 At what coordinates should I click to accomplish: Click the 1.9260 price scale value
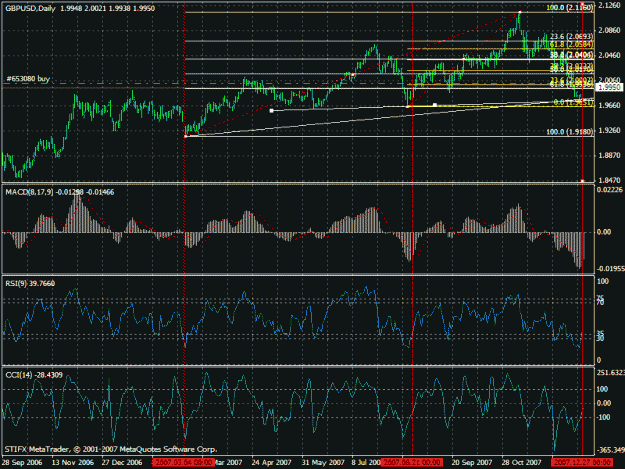(610, 130)
